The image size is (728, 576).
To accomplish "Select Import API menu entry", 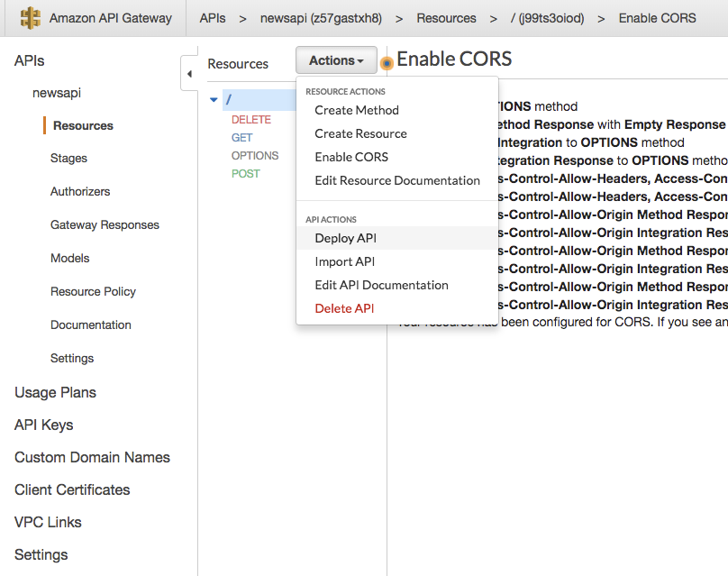I will (x=344, y=261).
